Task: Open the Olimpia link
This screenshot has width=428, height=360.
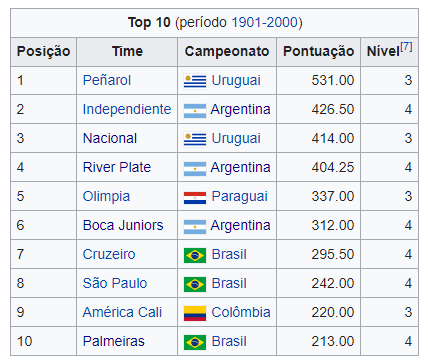Action: (106, 197)
